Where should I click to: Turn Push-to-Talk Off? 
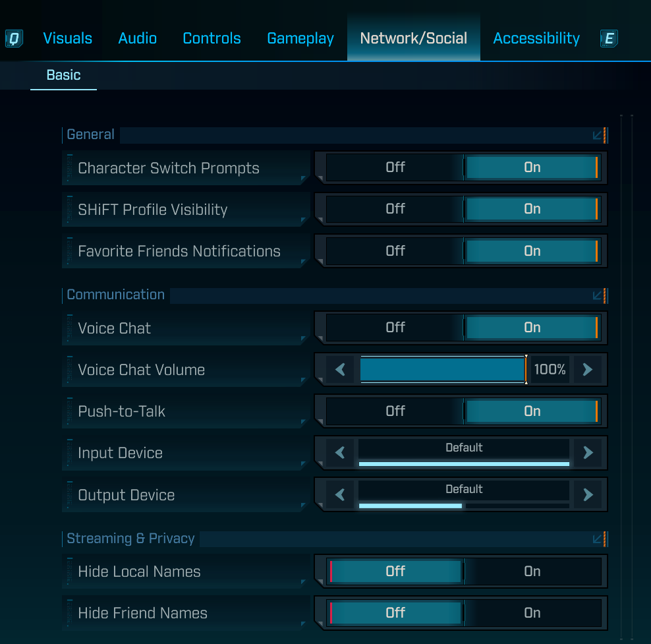tap(395, 411)
